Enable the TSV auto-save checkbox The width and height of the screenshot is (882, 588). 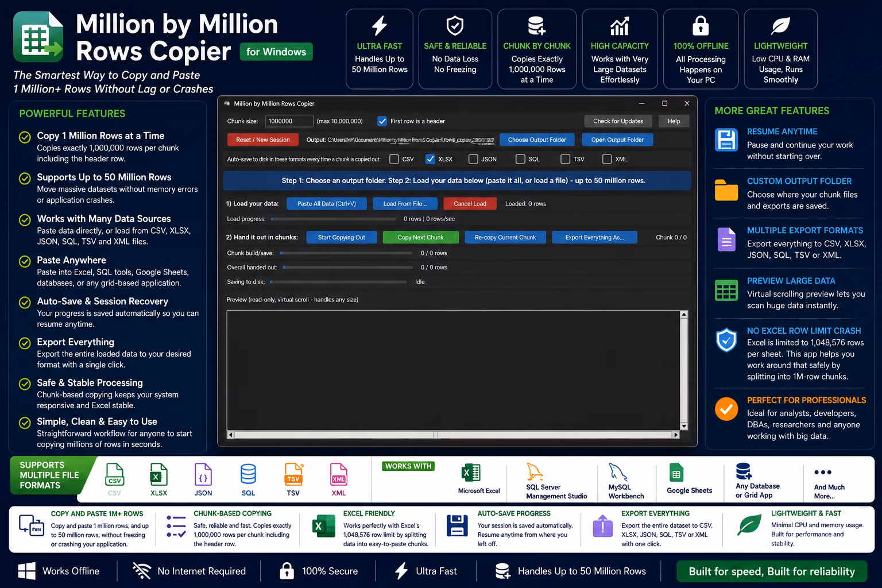pyautogui.click(x=565, y=159)
